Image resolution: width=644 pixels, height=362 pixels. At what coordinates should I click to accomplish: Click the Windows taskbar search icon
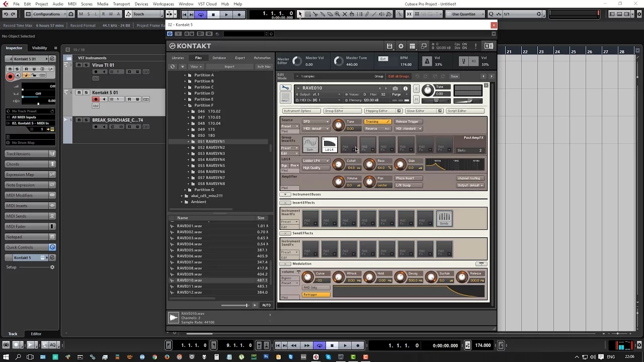point(18,357)
